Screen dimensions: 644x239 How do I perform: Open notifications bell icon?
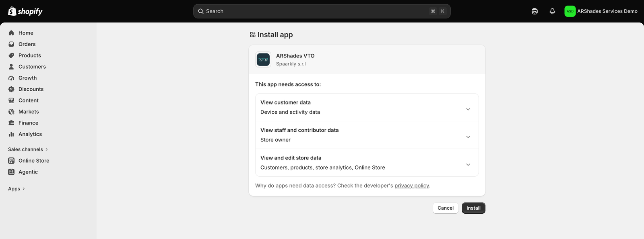click(x=552, y=11)
